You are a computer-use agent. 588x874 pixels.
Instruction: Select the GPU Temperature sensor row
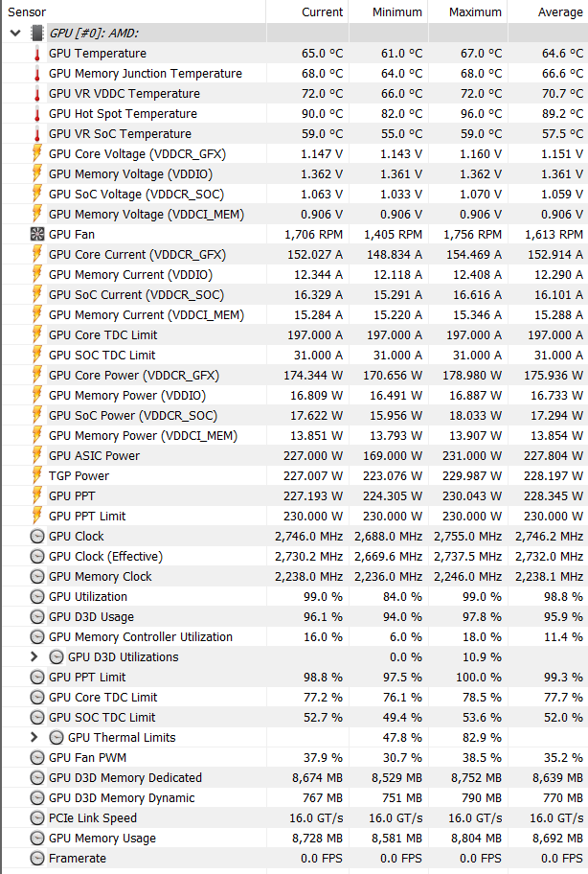point(294,54)
